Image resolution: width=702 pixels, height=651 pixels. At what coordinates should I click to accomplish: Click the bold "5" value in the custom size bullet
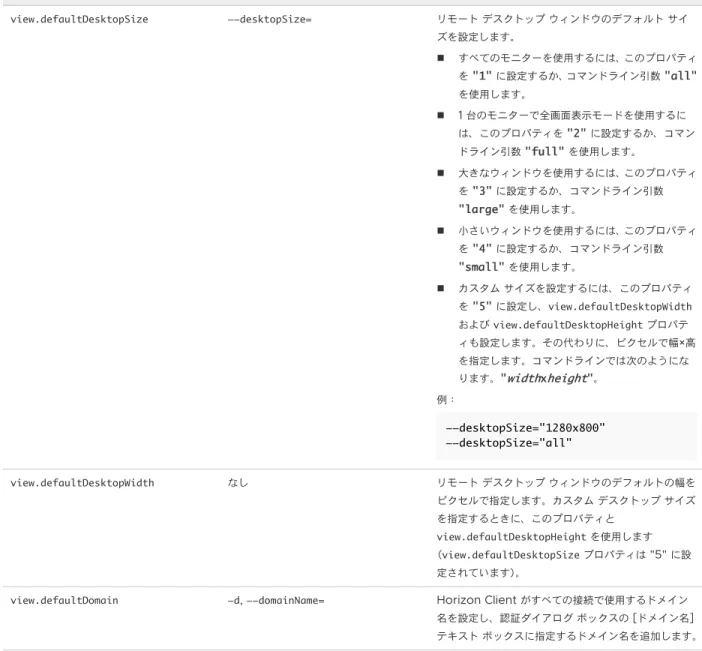click(482, 307)
